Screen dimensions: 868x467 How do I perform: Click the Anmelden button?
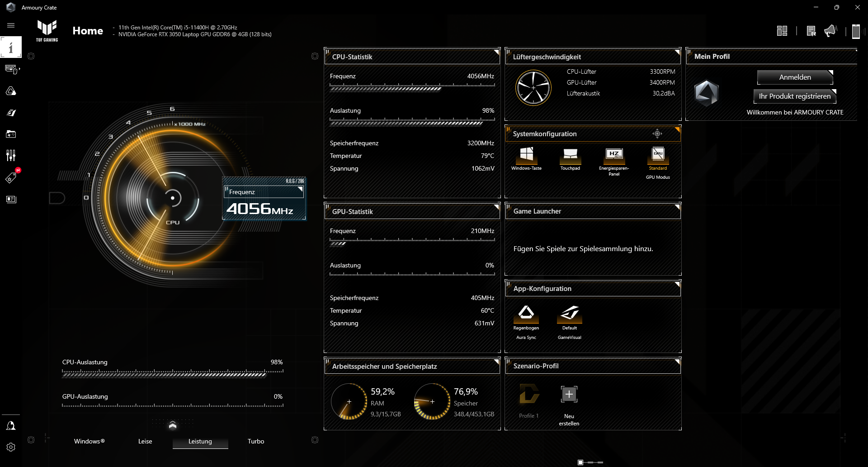click(x=795, y=77)
